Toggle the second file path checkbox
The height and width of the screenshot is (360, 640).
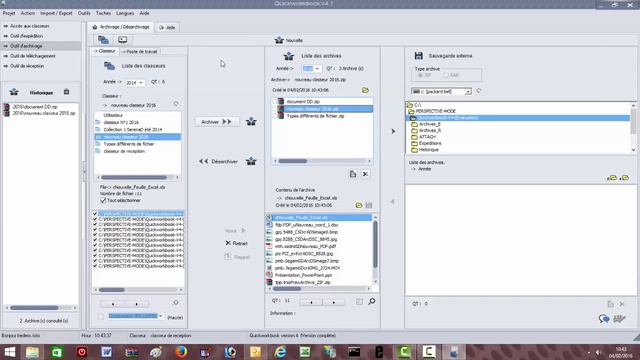tap(95, 219)
